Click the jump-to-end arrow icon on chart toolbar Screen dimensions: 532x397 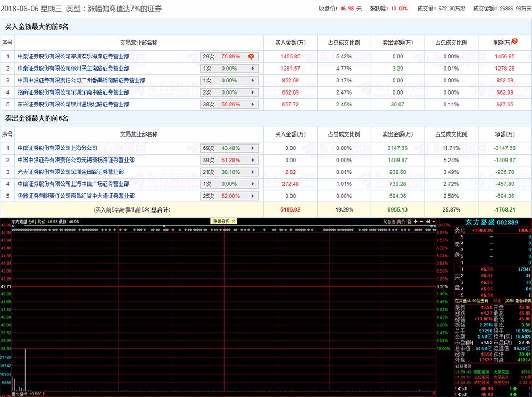(x=428, y=222)
